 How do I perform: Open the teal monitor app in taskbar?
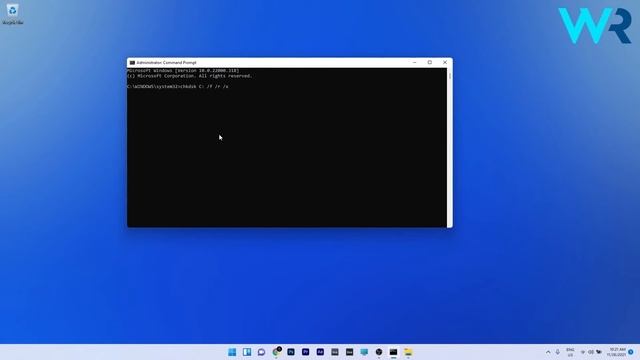[364, 352]
